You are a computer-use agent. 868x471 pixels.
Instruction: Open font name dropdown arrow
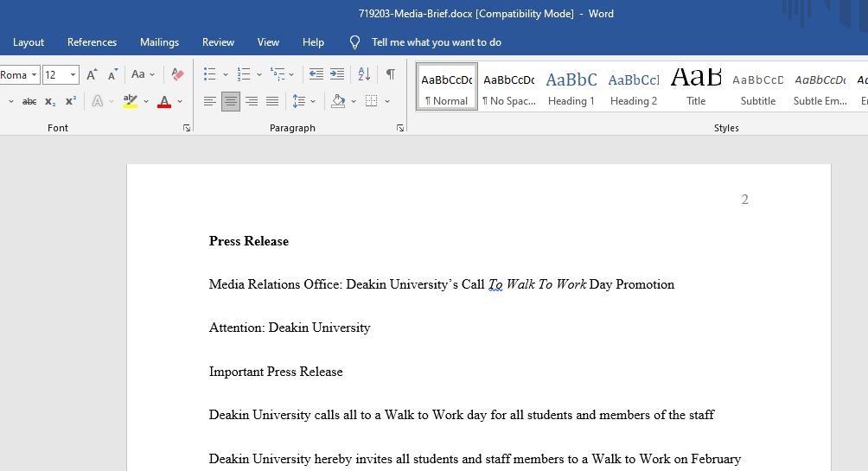point(35,74)
